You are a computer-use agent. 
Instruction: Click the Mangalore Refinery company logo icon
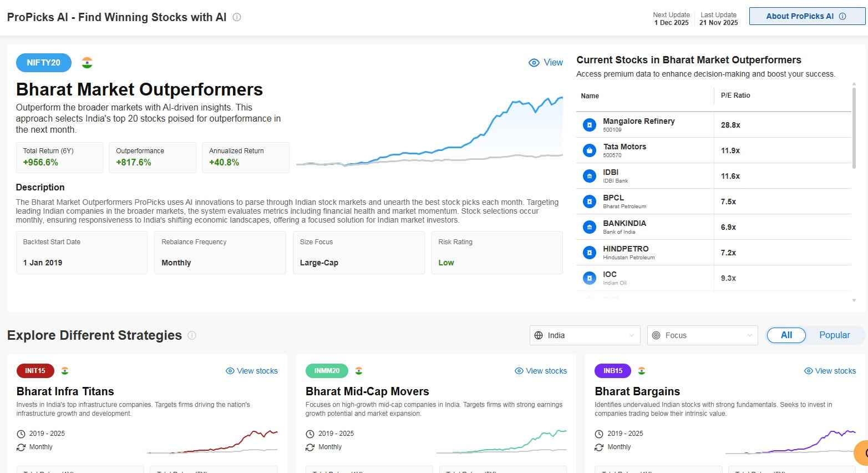pyautogui.click(x=589, y=124)
